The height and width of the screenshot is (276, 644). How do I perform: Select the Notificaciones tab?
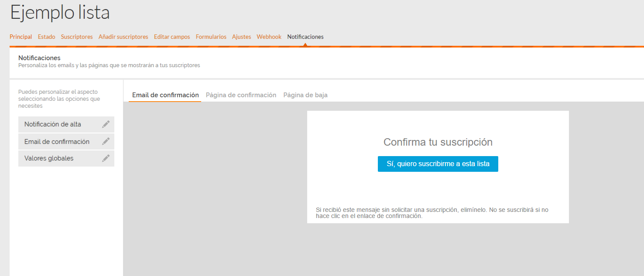[305, 37]
